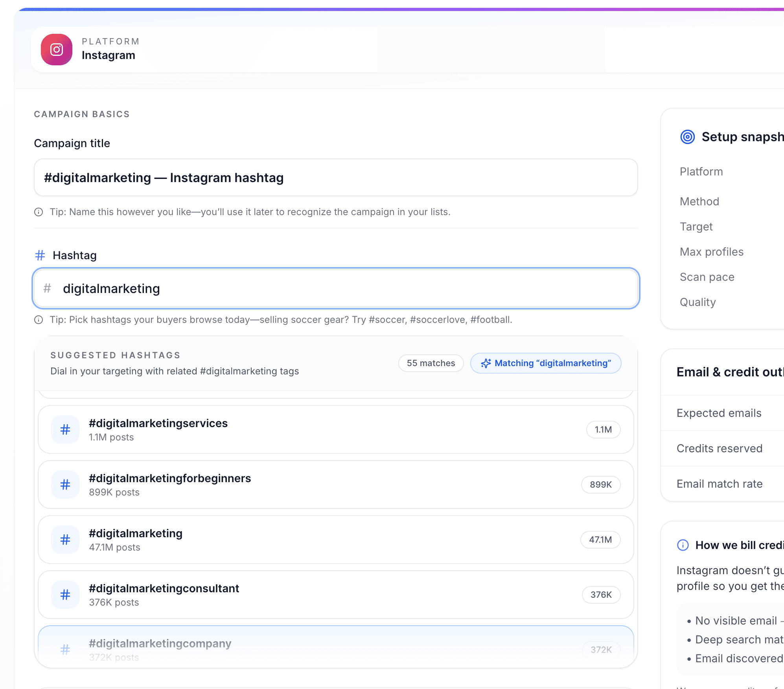Click the info icon next to hashtag tip

pyautogui.click(x=39, y=320)
